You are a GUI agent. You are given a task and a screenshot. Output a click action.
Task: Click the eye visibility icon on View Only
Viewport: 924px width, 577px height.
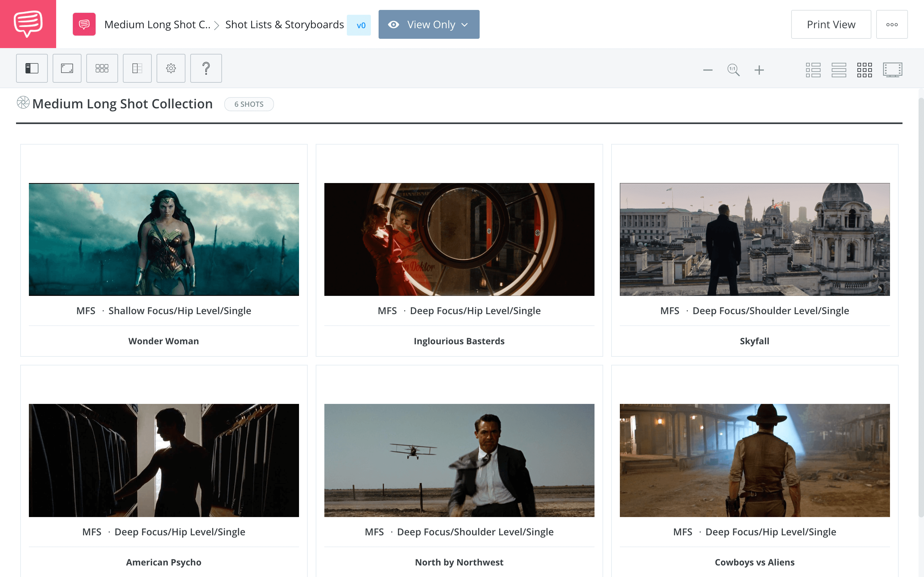[x=395, y=24]
